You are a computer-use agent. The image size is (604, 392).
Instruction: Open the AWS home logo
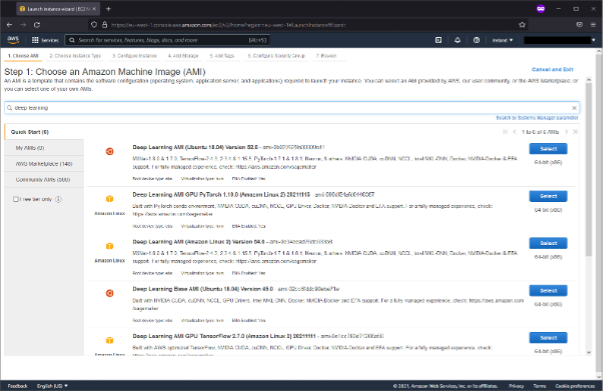pyautogui.click(x=13, y=40)
